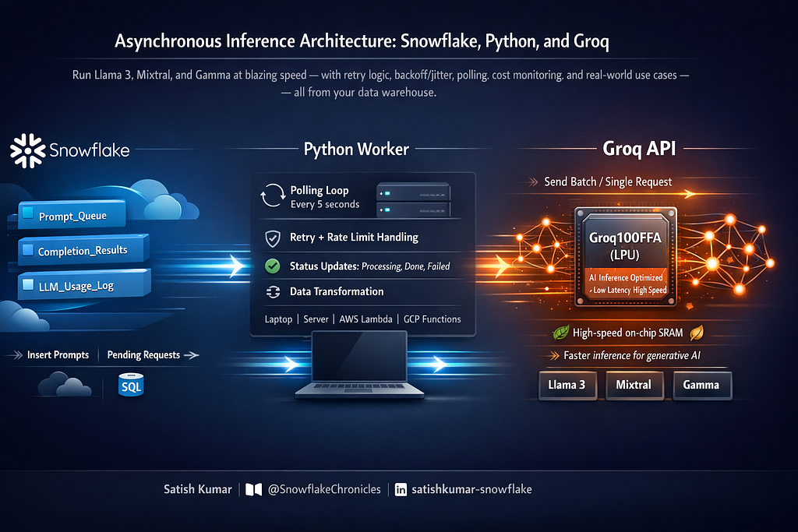Image resolution: width=798 pixels, height=532 pixels.
Task: Click the Processing, Done, Failed status text
Action: click(x=405, y=266)
